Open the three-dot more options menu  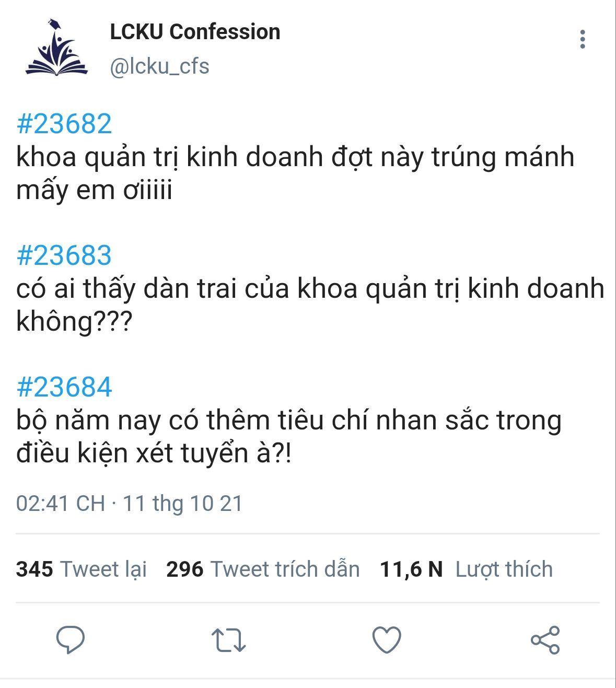[583, 40]
